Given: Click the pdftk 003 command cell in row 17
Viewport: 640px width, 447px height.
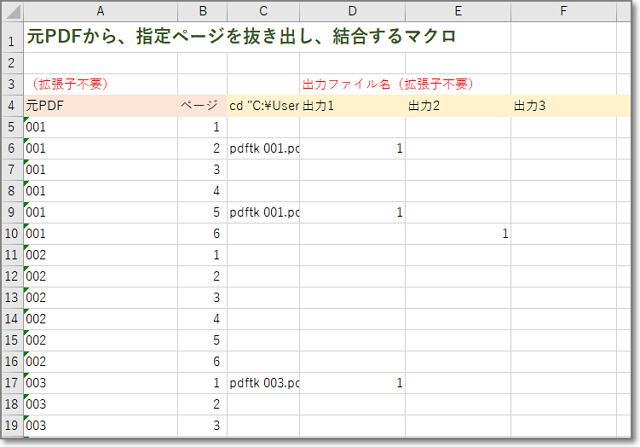Looking at the screenshot, I should (263, 383).
